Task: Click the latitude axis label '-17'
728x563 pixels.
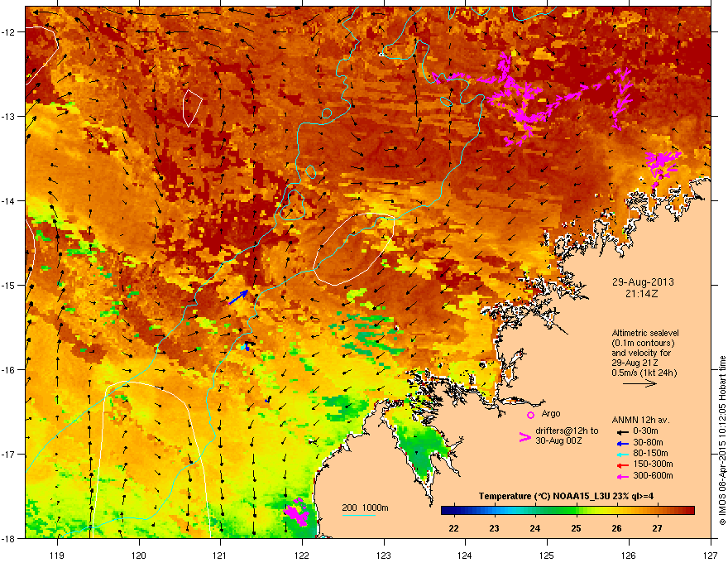Action: 8,454
